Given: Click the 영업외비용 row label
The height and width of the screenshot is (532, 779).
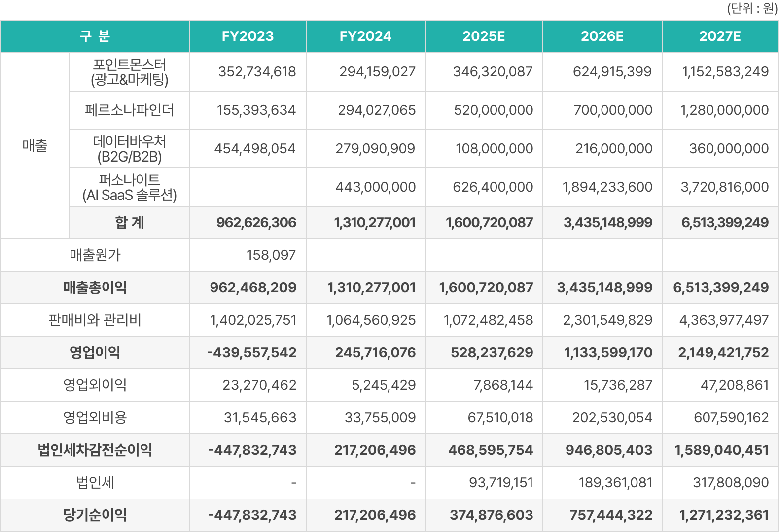Looking at the screenshot, I should coord(95,418).
